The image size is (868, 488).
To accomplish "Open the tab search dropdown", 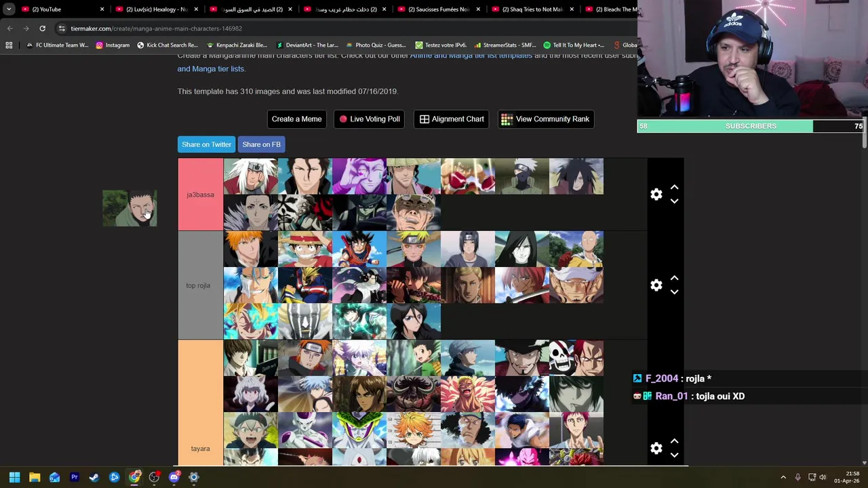I will [9, 9].
